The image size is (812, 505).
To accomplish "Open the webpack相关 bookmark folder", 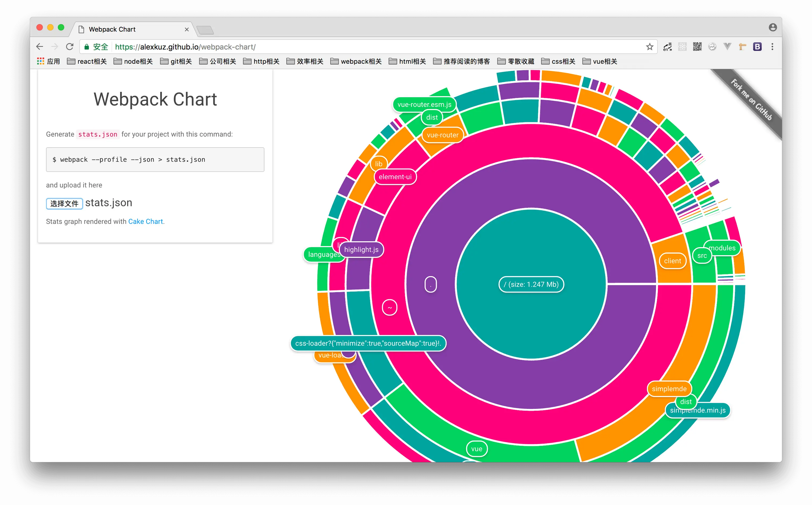I will point(356,62).
